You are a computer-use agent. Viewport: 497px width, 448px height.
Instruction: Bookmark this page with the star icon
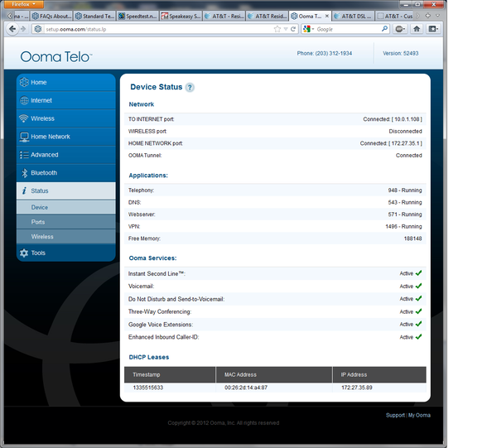pos(277,28)
